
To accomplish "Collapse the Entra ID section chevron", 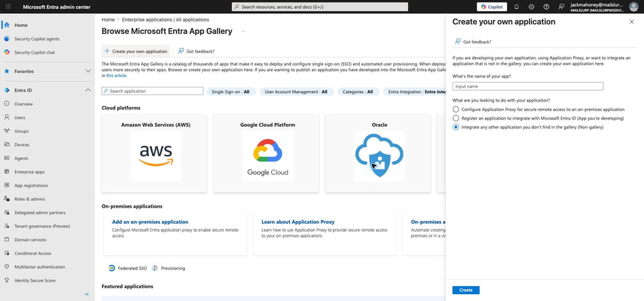I will (88, 90).
